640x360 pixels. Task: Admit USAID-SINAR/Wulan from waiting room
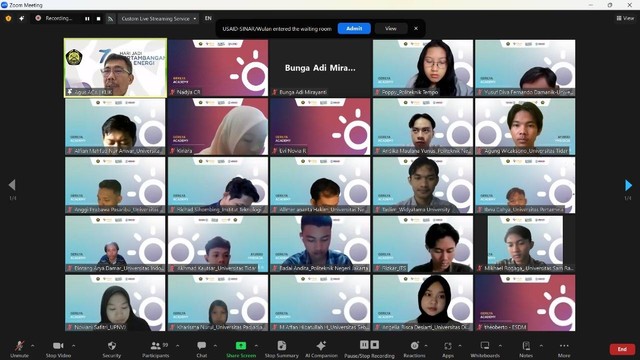[x=354, y=29]
